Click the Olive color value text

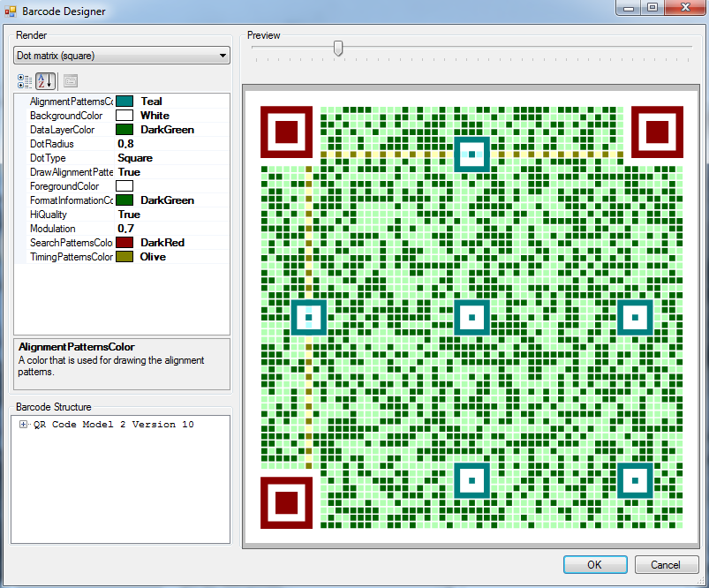tap(153, 256)
